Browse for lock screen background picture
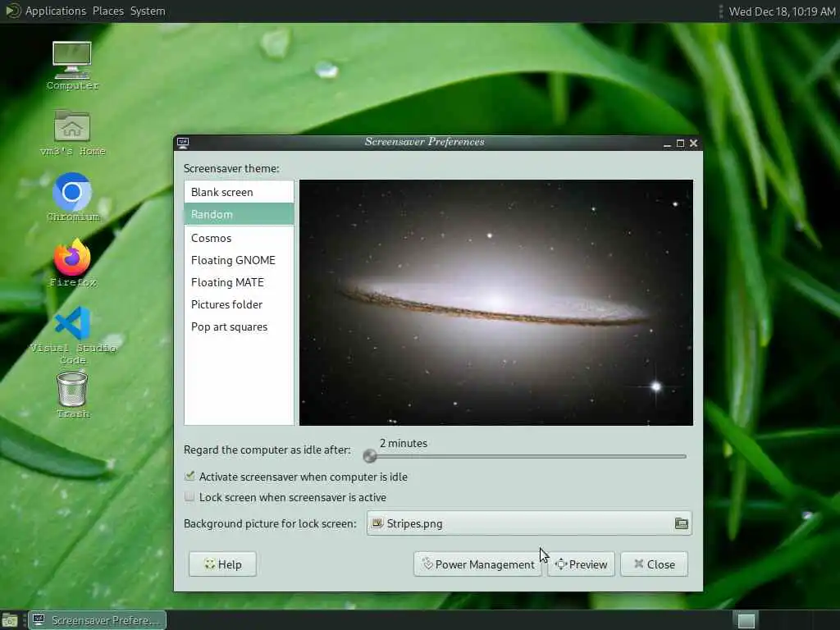The image size is (840, 630). (x=681, y=523)
